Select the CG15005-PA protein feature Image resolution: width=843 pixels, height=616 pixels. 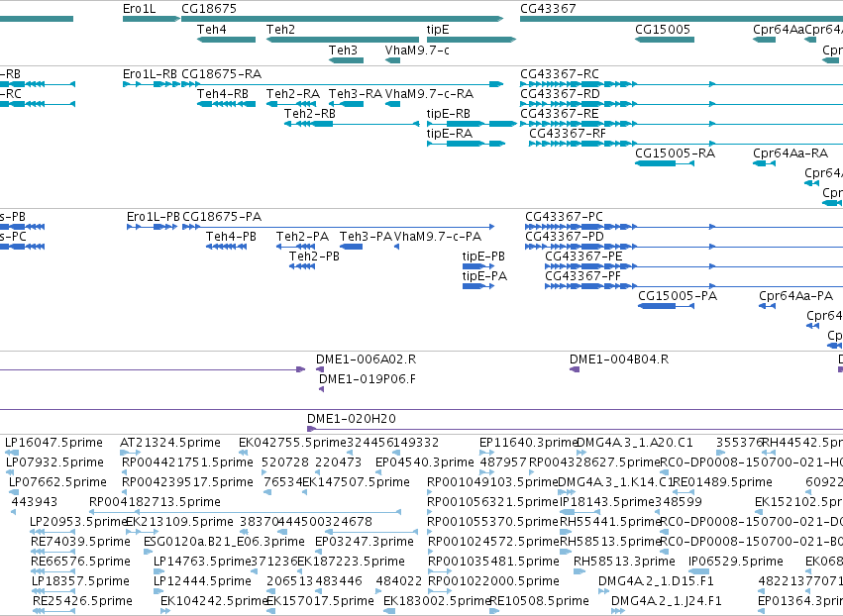[666, 306]
